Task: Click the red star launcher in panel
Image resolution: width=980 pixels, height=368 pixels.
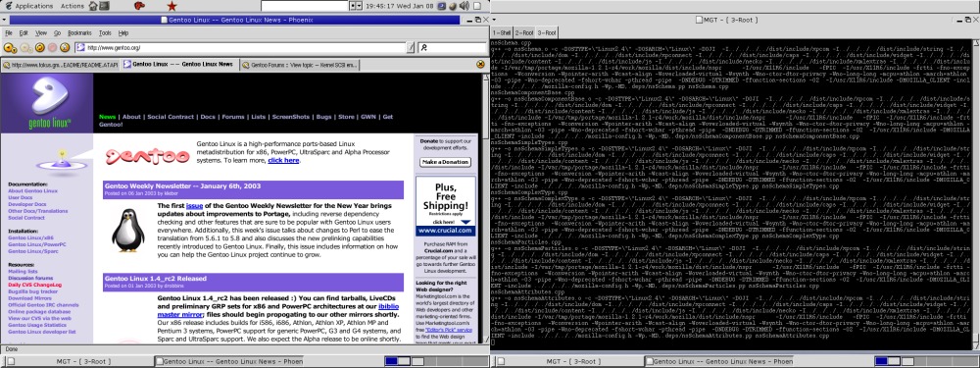Action: [171, 6]
